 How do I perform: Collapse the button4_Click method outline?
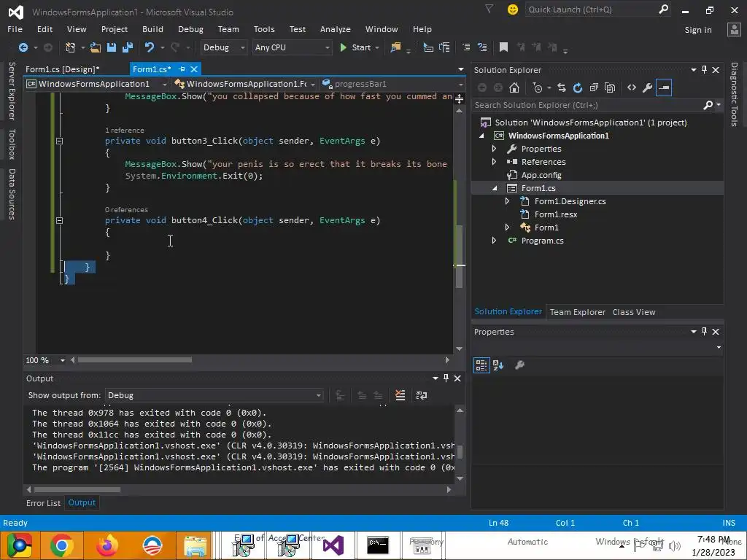click(x=60, y=220)
